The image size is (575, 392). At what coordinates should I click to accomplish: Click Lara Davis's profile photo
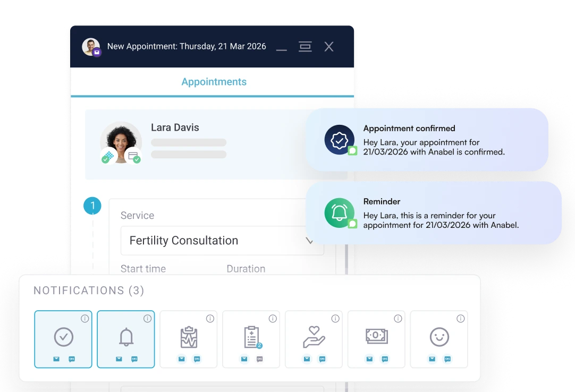[121, 142]
